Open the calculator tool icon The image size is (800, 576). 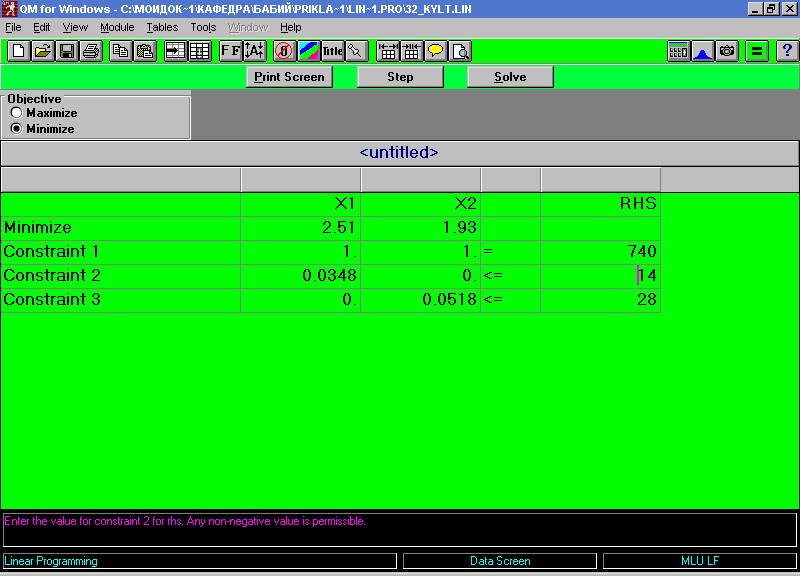679,51
